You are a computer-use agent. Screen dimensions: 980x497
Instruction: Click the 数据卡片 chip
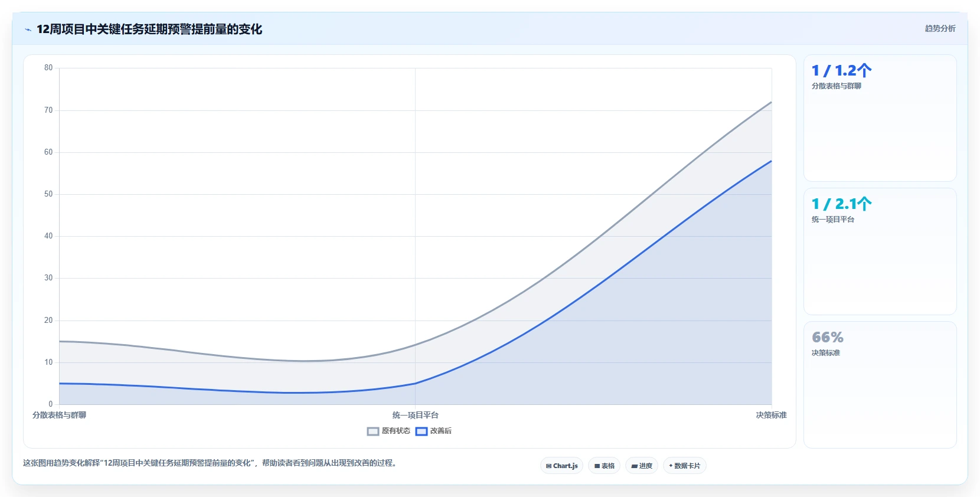[x=685, y=466]
